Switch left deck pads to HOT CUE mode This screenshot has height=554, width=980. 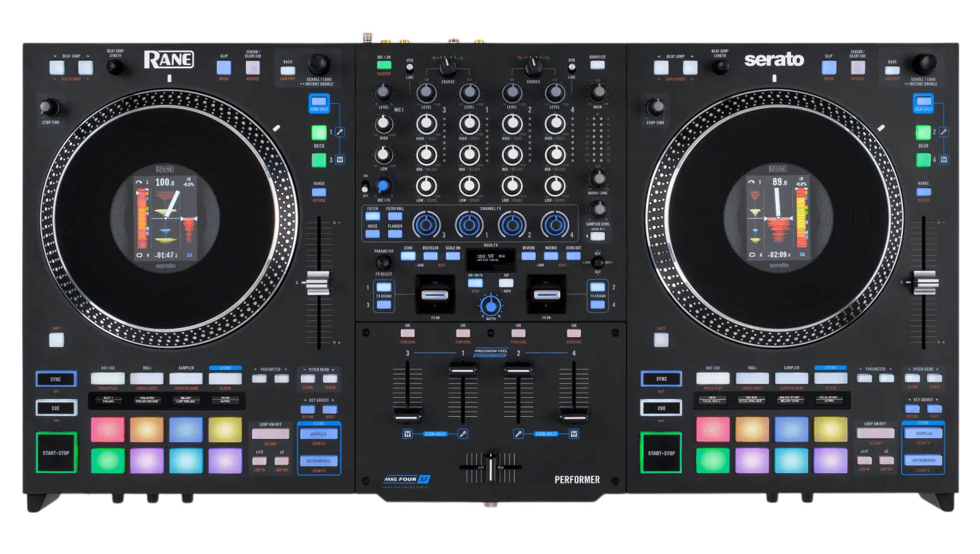[108, 378]
